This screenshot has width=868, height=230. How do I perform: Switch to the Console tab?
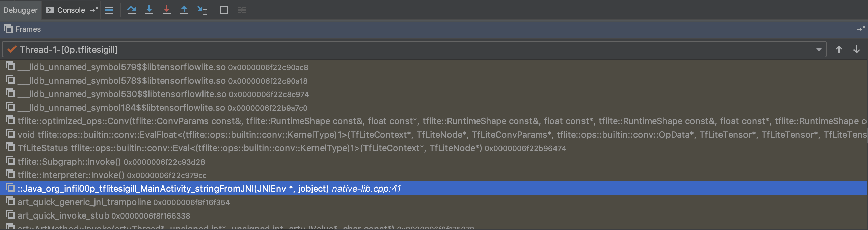click(70, 10)
